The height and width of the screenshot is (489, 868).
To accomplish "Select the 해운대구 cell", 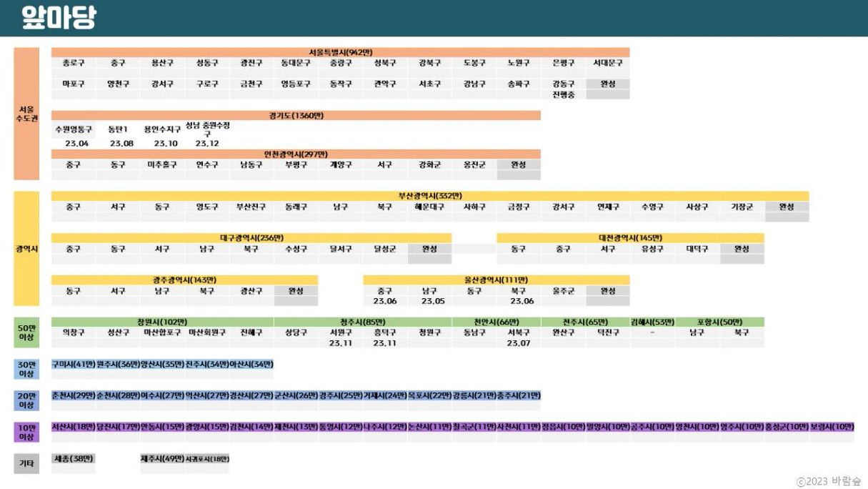I will point(429,207).
